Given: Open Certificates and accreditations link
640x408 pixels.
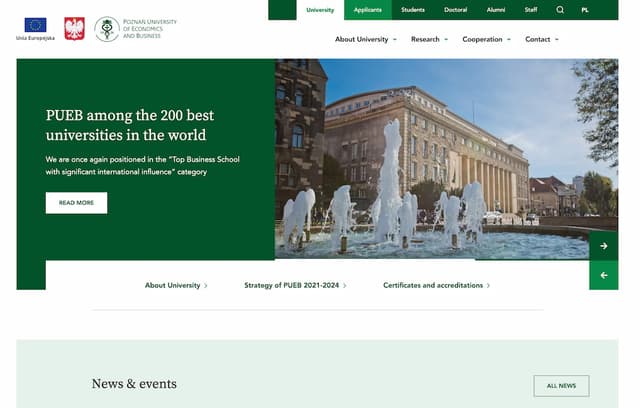Looking at the screenshot, I should (x=436, y=285).
